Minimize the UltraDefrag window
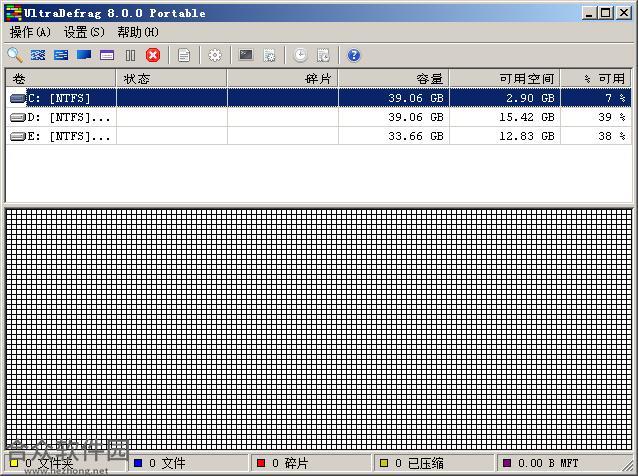The image size is (638, 476). pyautogui.click(x=589, y=13)
